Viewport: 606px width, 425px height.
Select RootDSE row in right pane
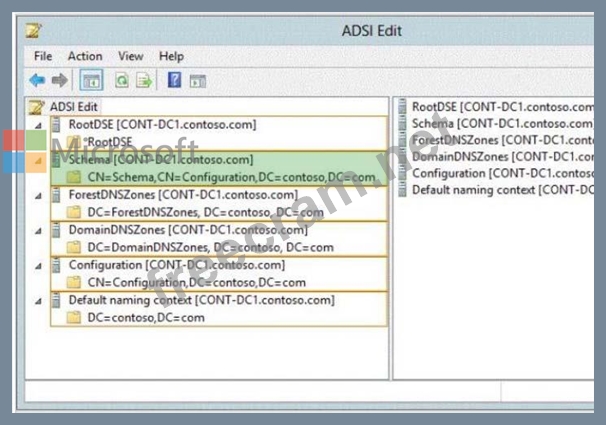point(496,106)
